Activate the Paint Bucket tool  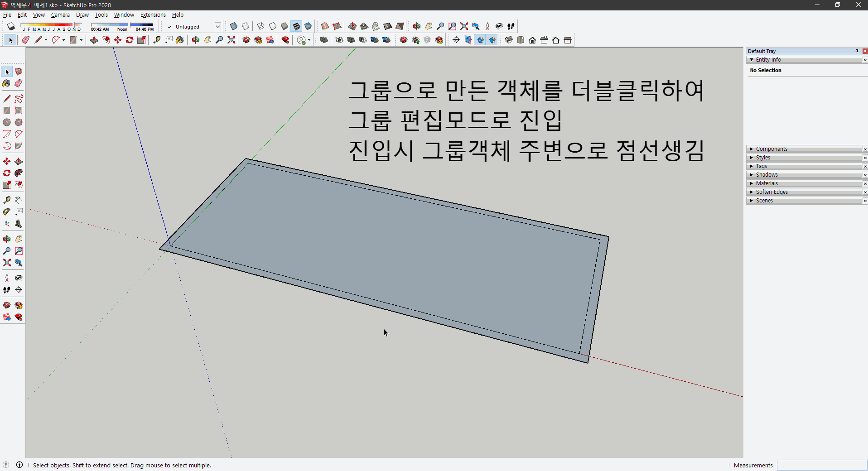click(6, 83)
